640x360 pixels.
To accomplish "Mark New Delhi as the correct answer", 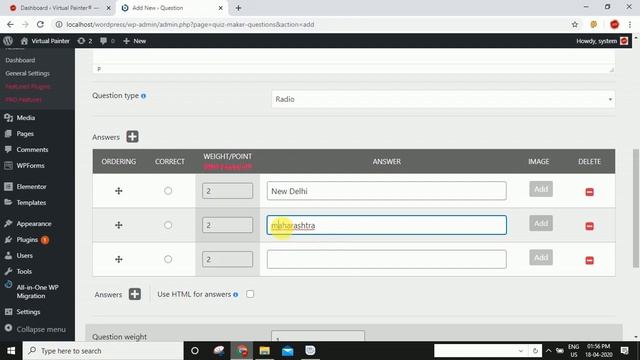I will [x=168, y=191].
